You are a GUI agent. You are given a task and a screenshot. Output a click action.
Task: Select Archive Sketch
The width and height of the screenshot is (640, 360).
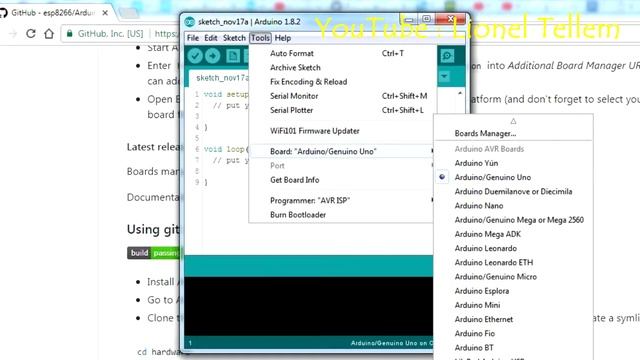[341, 67]
